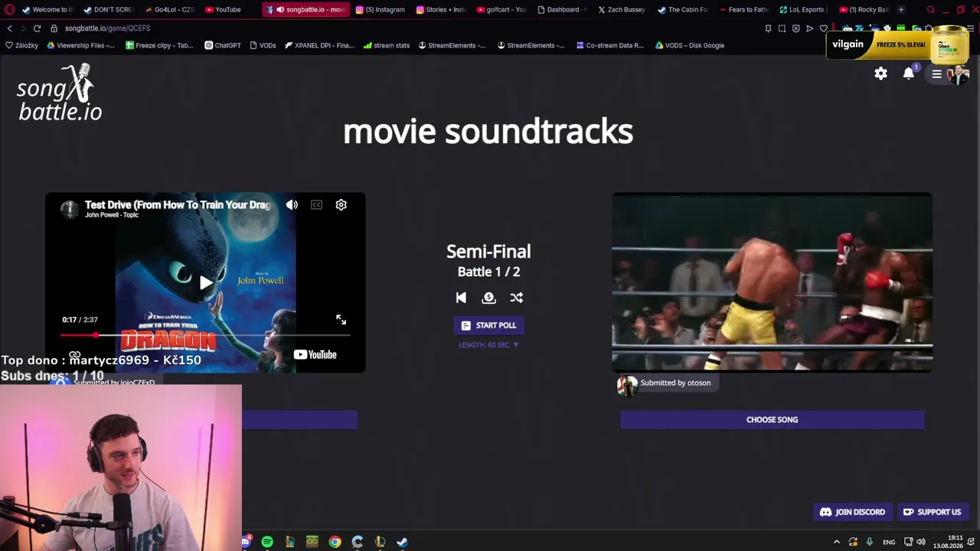Open the volume control in the system tray
This screenshot has width=980, height=551.
[x=920, y=542]
